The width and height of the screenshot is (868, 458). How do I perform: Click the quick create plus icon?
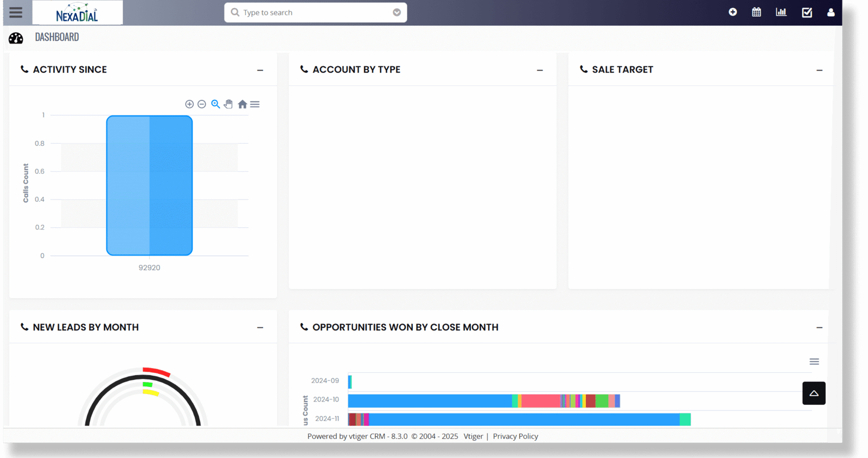pos(732,12)
